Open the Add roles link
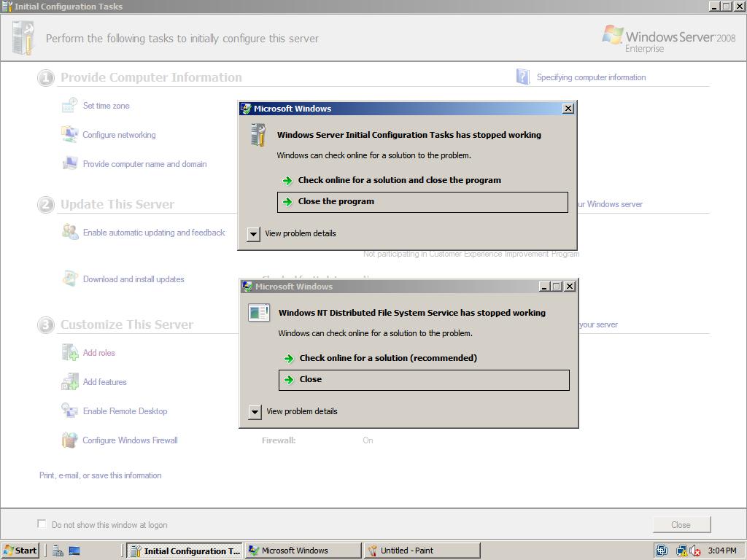747x560 pixels. pos(99,353)
